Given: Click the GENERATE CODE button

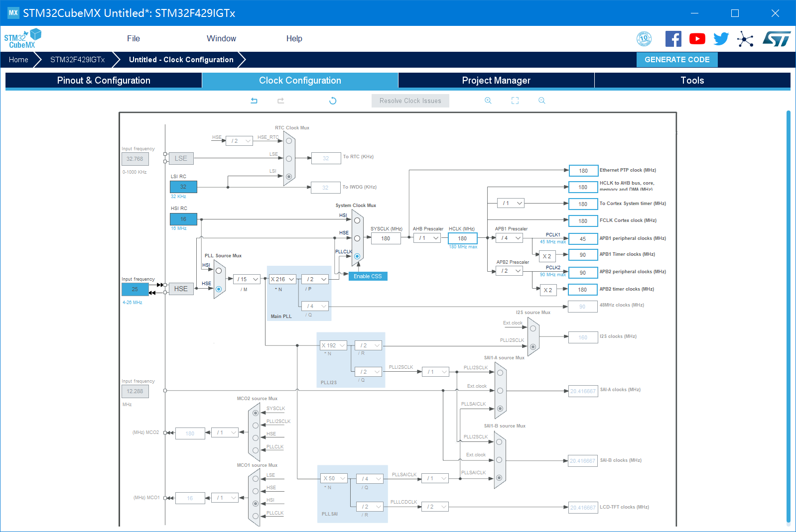Looking at the screenshot, I should click(x=677, y=60).
